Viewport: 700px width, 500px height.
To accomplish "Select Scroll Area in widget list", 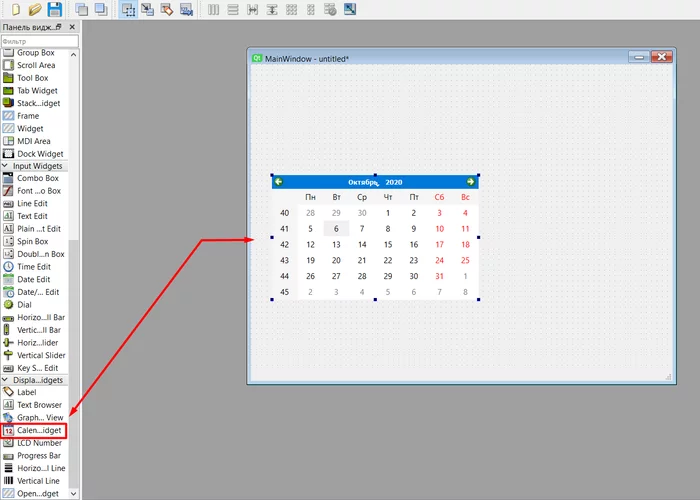I will click(34, 65).
